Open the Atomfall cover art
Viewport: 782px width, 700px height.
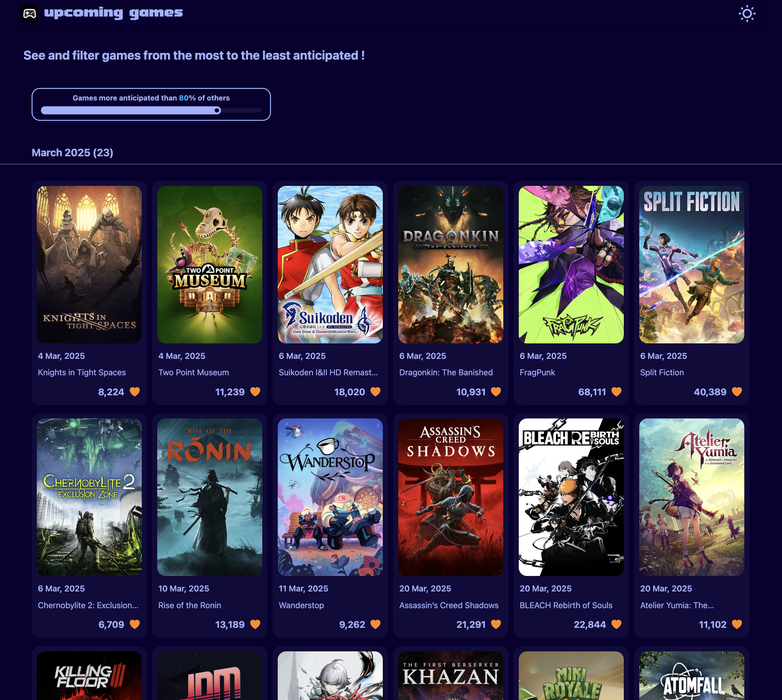point(691,676)
